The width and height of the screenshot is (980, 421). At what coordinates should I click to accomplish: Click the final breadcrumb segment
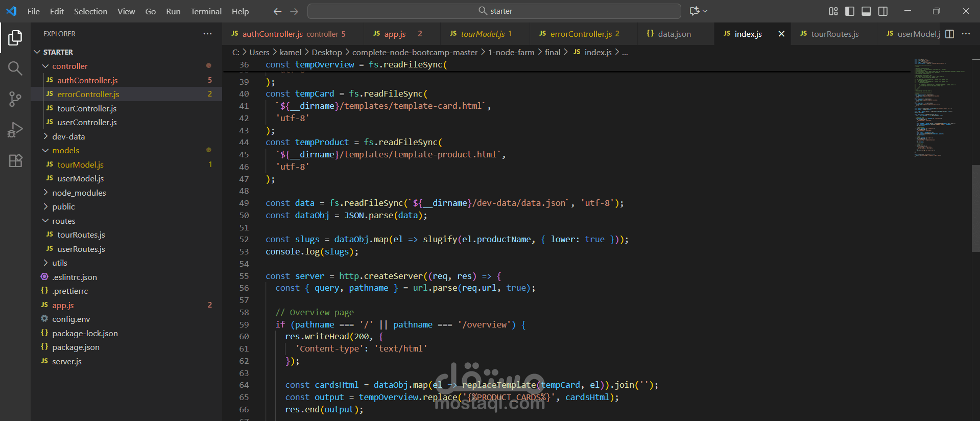pyautogui.click(x=553, y=52)
